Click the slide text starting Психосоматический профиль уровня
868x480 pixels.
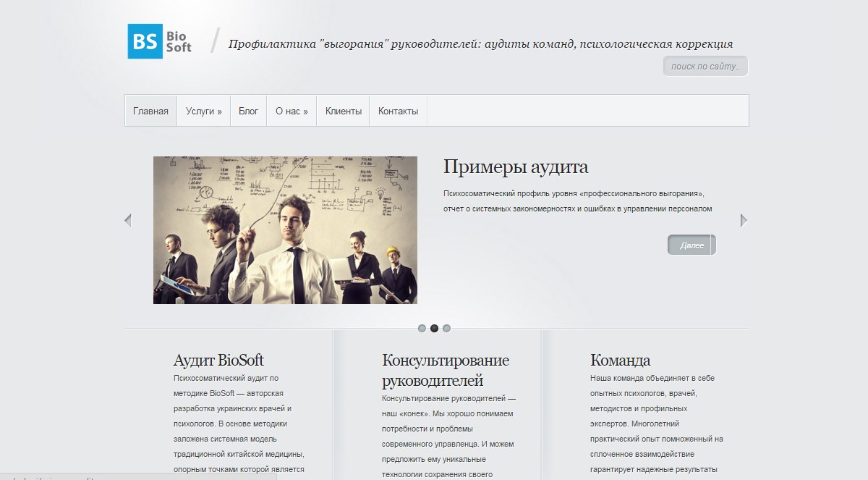[x=578, y=201]
